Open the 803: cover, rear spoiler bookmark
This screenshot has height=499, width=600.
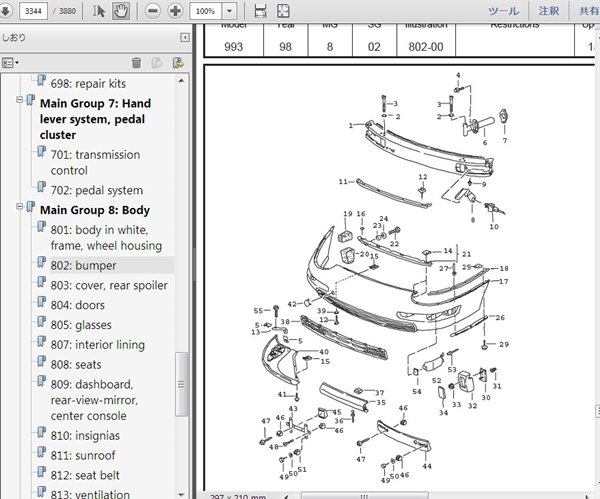[109, 285]
